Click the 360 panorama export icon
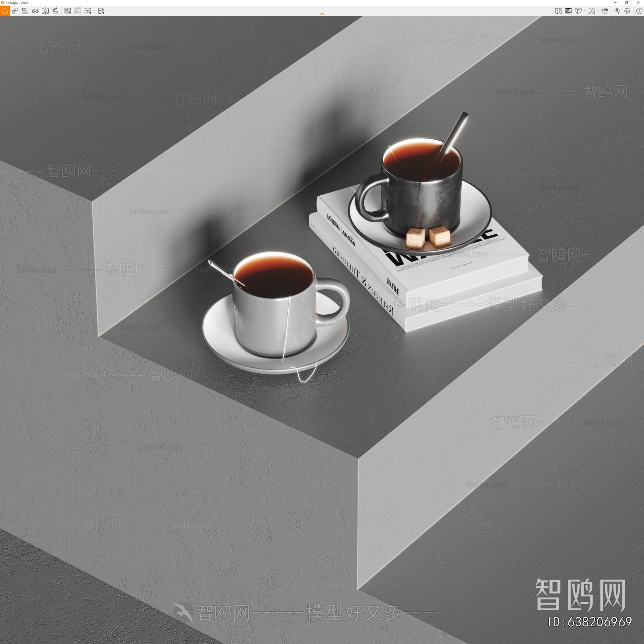The width and height of the screenshot is (644, 644). click(x=88, y=11)
